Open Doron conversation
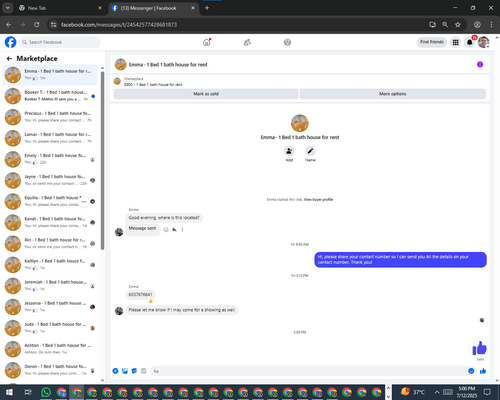 50,370
